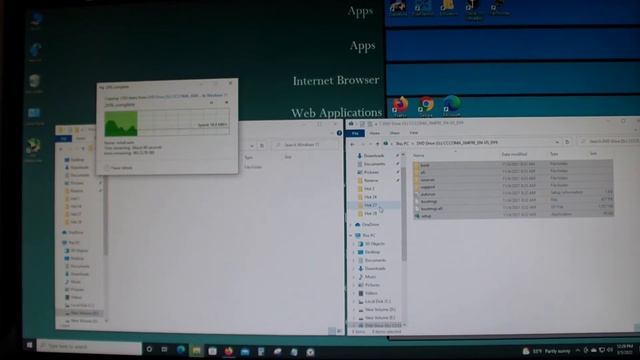Launch Firefox from the taskbar
Viewport: 640px width, 360px height.
click(229, 351)
